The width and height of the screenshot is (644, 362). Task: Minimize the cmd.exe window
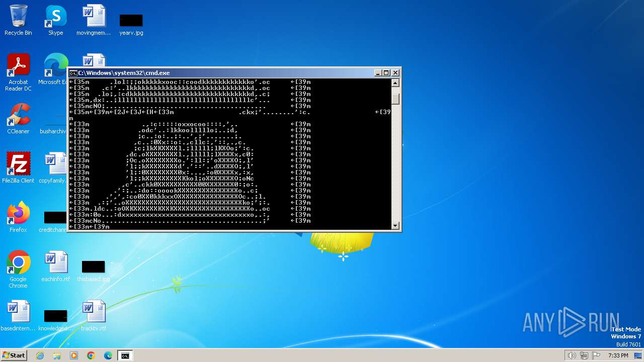coord(378,73)
